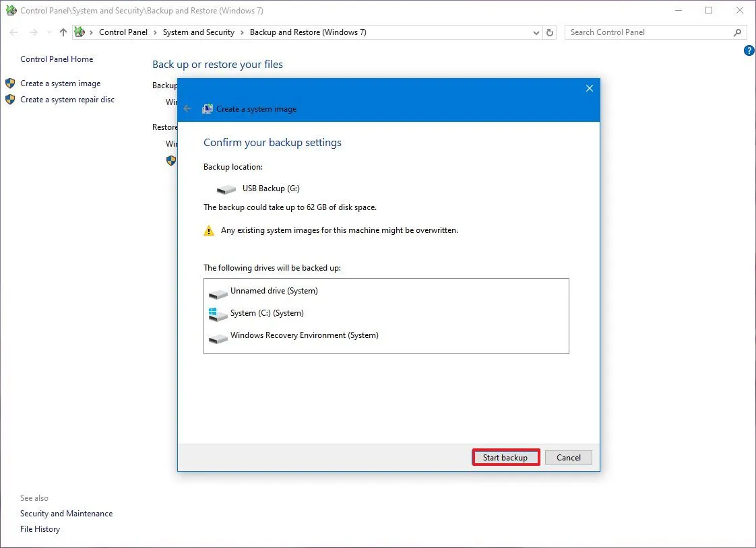Click the up arrow navigation icon
756x548 pixels.
coord(62,32)
